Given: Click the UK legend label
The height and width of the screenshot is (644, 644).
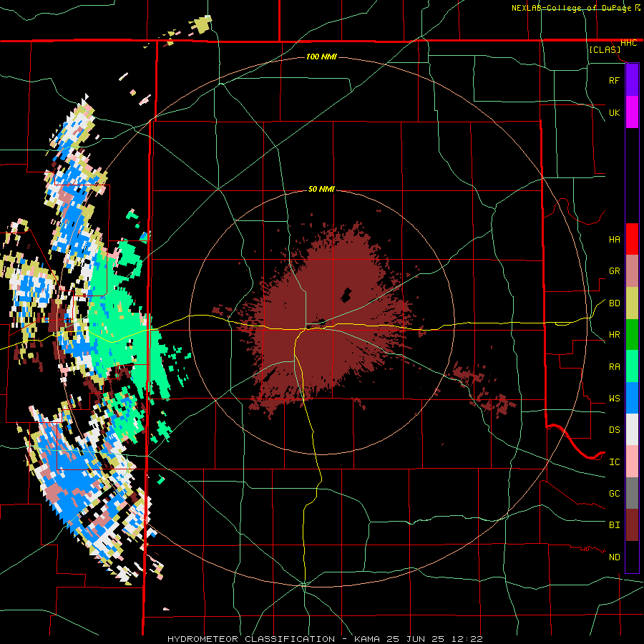Looking at the screenshot, I should point(614,112).
